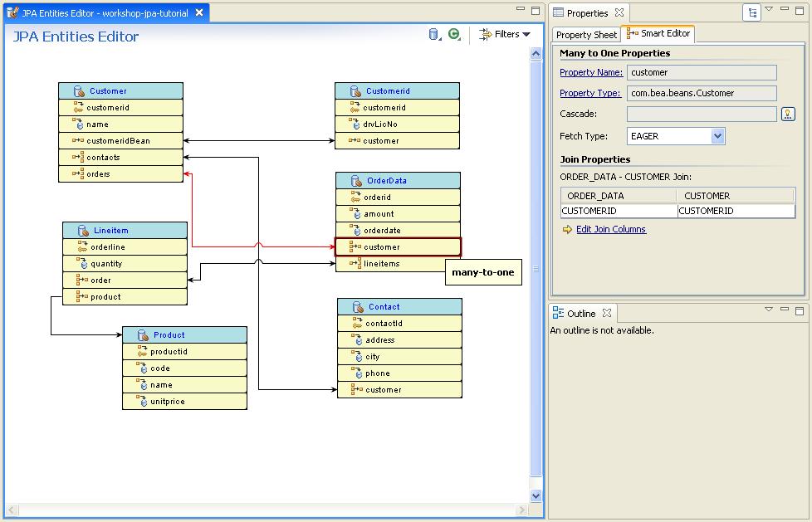Select the Product entity header
812x522 pixels.
(169, 335)
